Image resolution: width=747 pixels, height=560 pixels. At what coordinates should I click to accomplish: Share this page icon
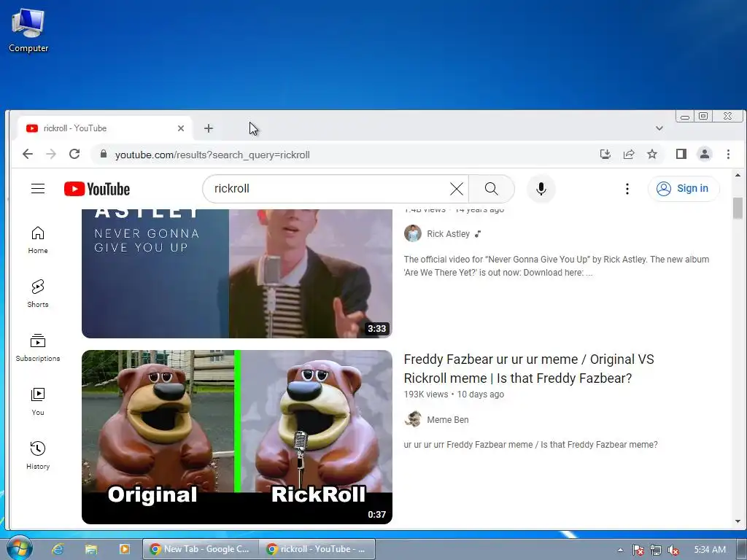coord(628,154)
